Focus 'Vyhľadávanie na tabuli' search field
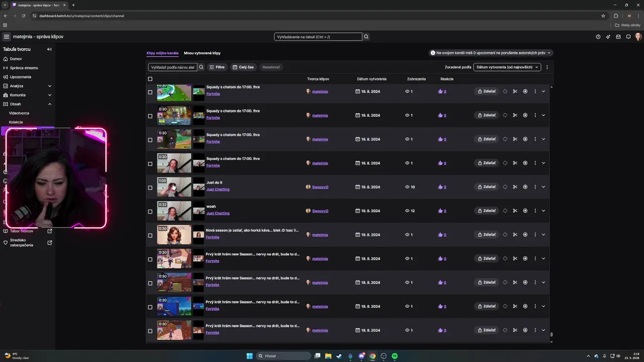This screenshot has height=362, width=644. point(318,37)
